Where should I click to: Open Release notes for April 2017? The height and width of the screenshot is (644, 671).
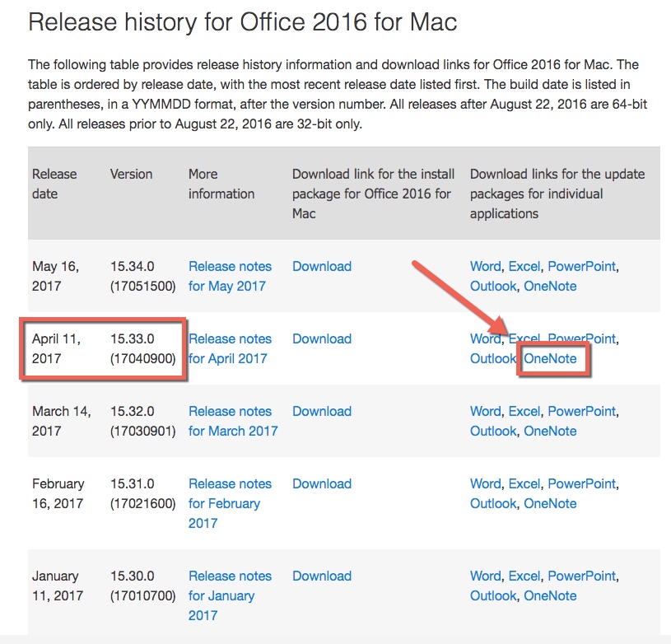point(230,348)
